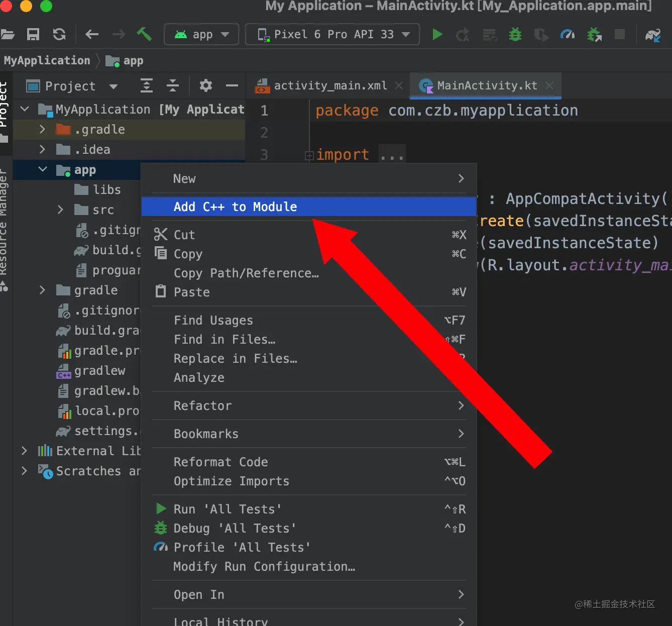
Task: Choose Add C++ to Module
Action: click(x=309, y=206)
